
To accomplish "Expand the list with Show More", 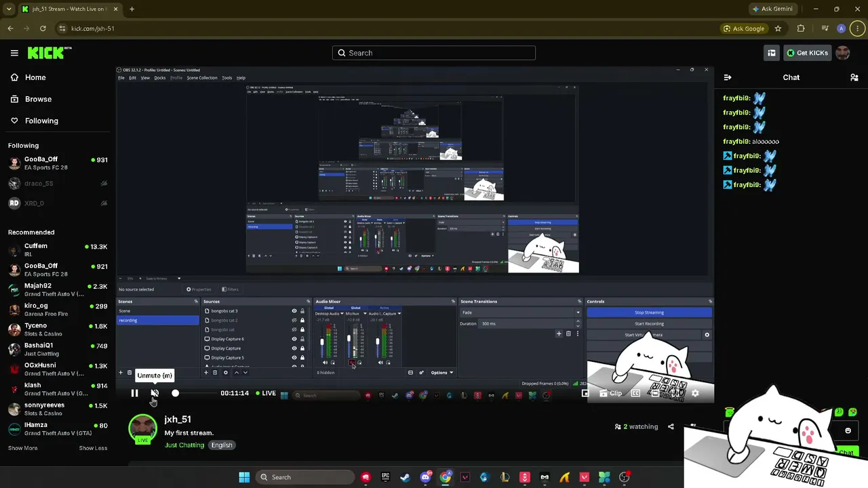I will point(22,448).
